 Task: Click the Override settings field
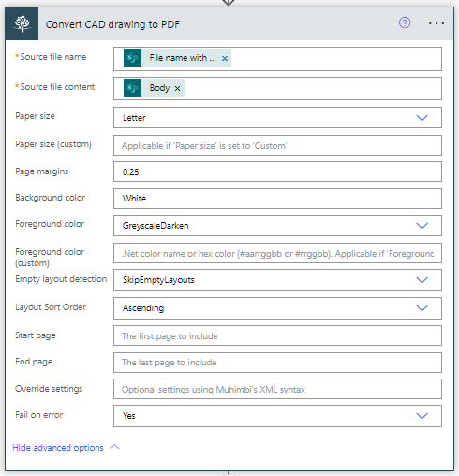pyautogui.click(x=277, y=389)
